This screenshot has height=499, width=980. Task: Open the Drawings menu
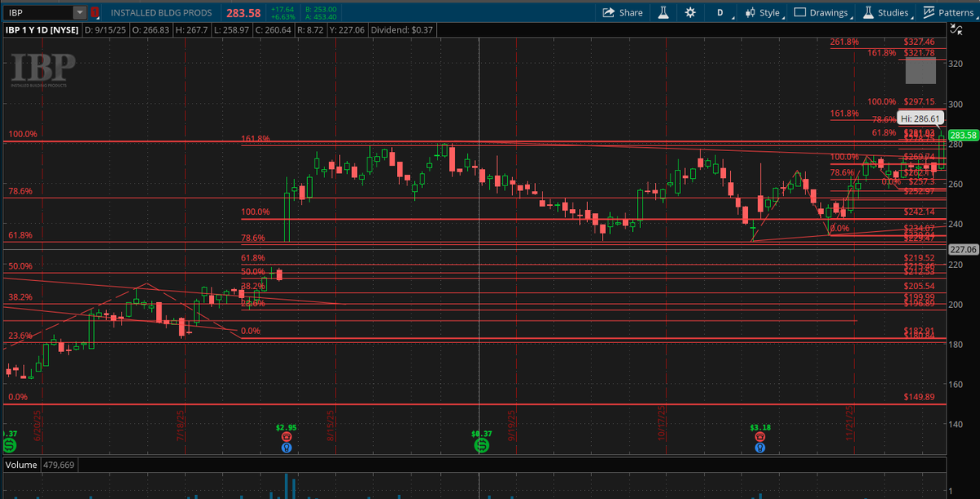[821, 12]
